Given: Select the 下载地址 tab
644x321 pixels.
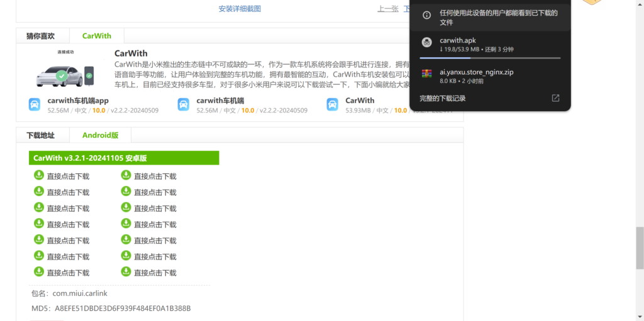Looking at the screenshot, I should click(x=40, y=135).
